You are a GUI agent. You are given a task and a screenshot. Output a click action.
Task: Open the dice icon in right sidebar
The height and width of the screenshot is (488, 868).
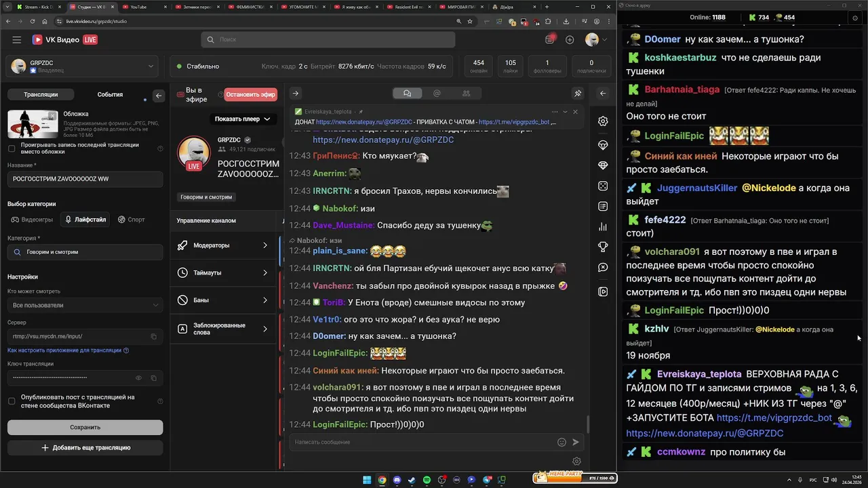[x=603, y=186]
